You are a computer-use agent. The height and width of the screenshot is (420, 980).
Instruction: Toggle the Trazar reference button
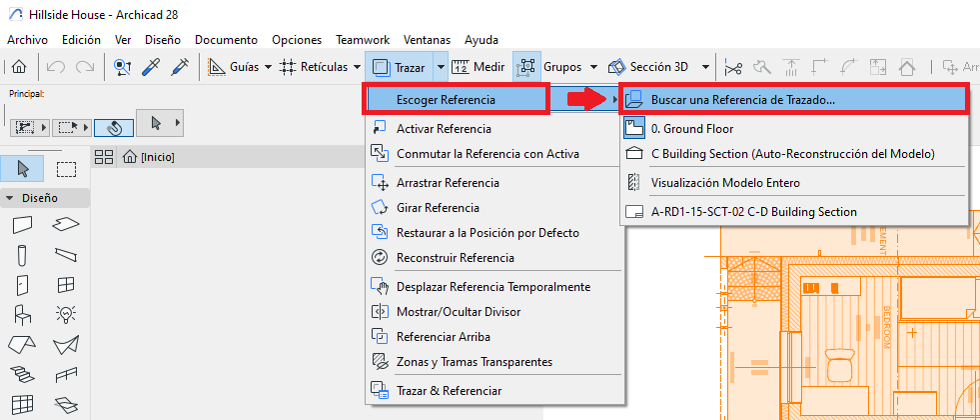pyautogui.click(x=399, y=67)
